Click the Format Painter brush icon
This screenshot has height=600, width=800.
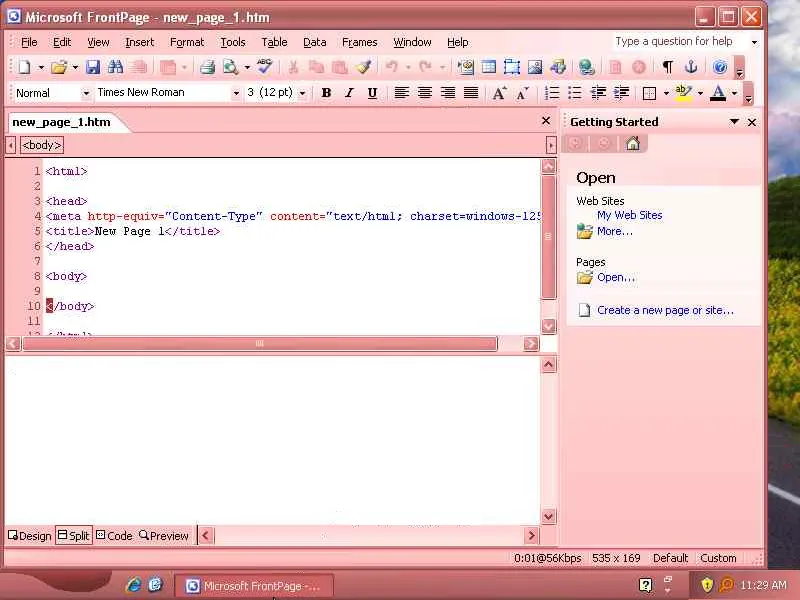(364, 67)
